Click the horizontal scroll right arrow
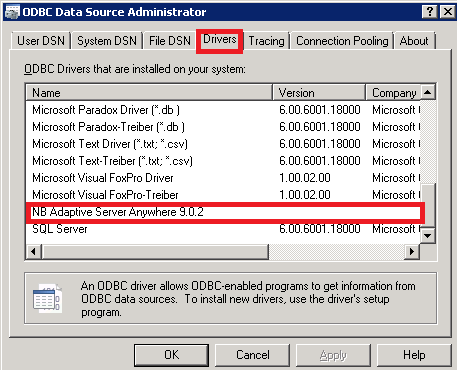 tap(412, 251)
